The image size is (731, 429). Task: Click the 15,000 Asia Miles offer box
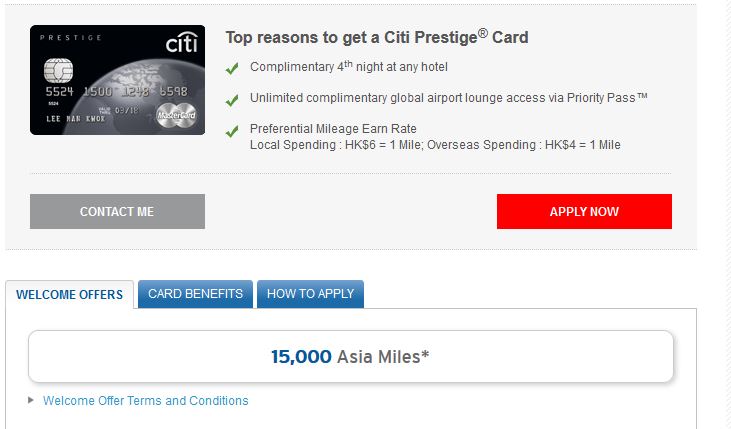[350, 356]
